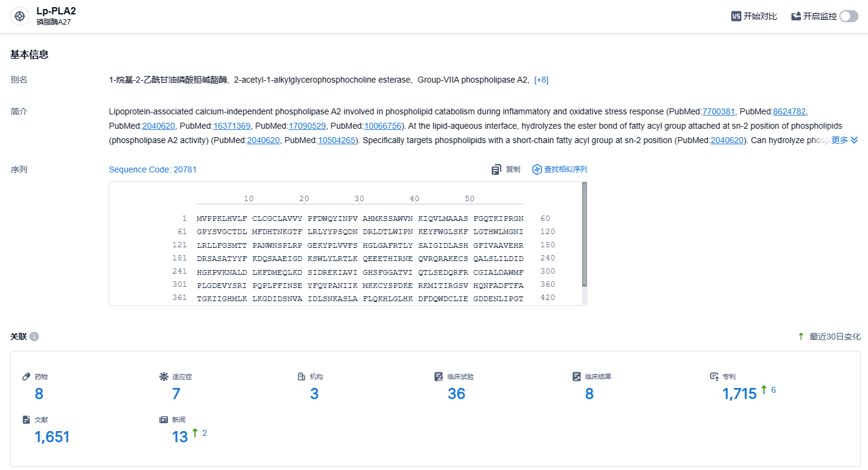868x470 pixels.
Task: Expand the description with 更多
Action: coord(845,140)
